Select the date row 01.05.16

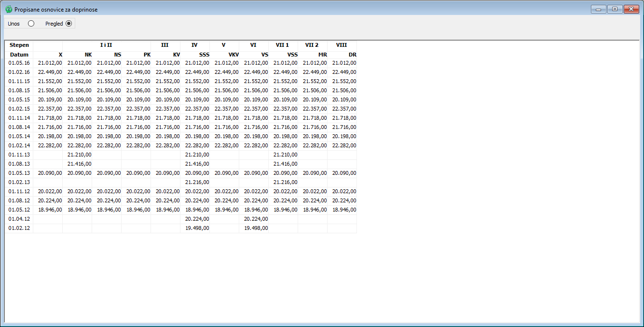19,63
